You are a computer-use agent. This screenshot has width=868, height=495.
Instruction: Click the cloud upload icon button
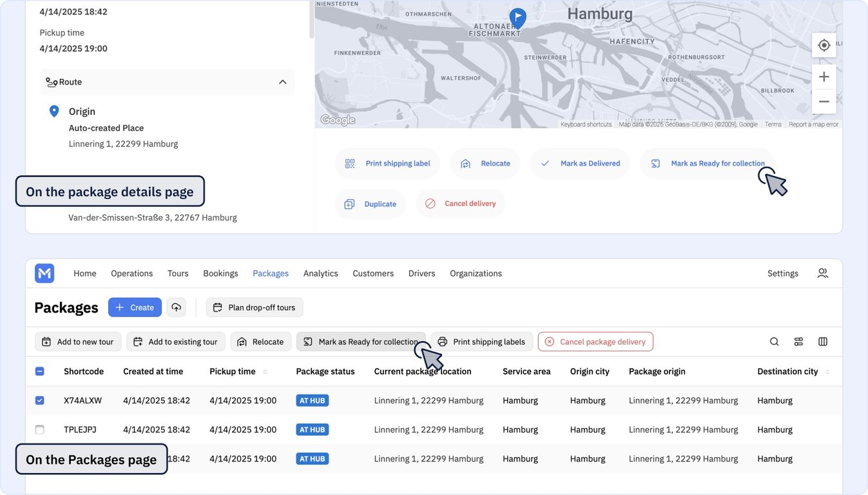[x=177, y=307]
